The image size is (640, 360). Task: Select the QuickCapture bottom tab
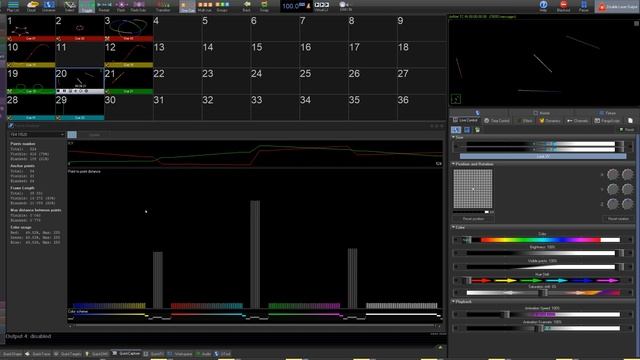pos(126,353)
